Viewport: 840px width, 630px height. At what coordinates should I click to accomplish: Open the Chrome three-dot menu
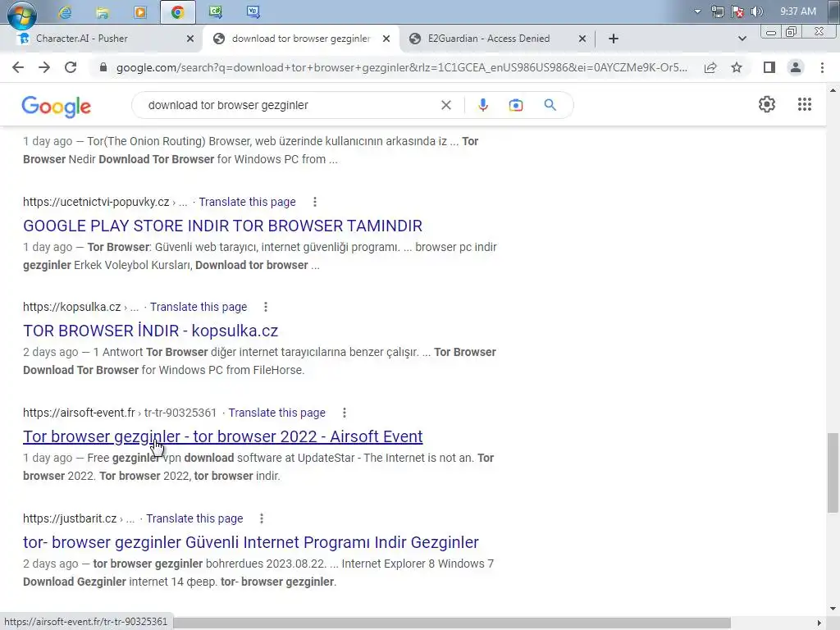[822, 67]
